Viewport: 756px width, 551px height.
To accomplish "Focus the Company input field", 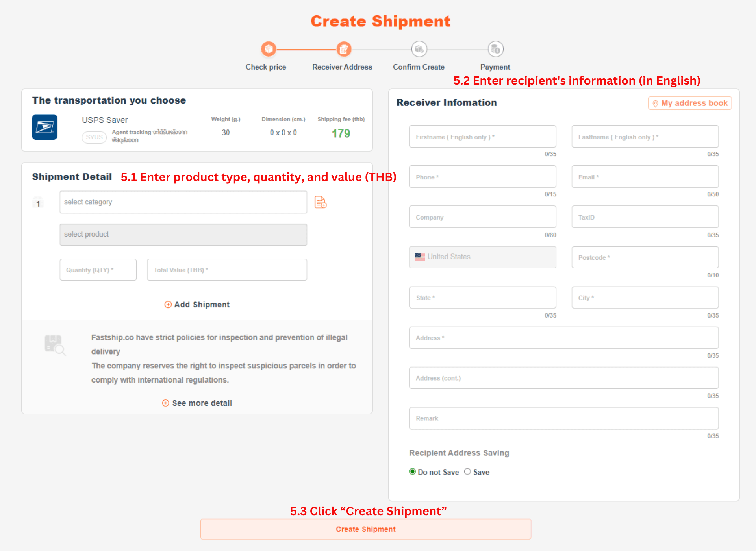I will 483,217.
